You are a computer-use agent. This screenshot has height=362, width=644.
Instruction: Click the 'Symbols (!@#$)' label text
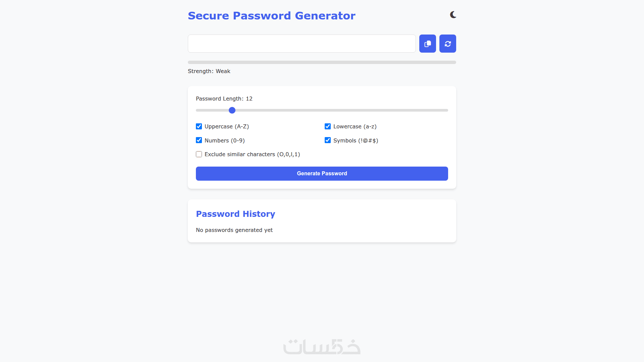[356, 140]
